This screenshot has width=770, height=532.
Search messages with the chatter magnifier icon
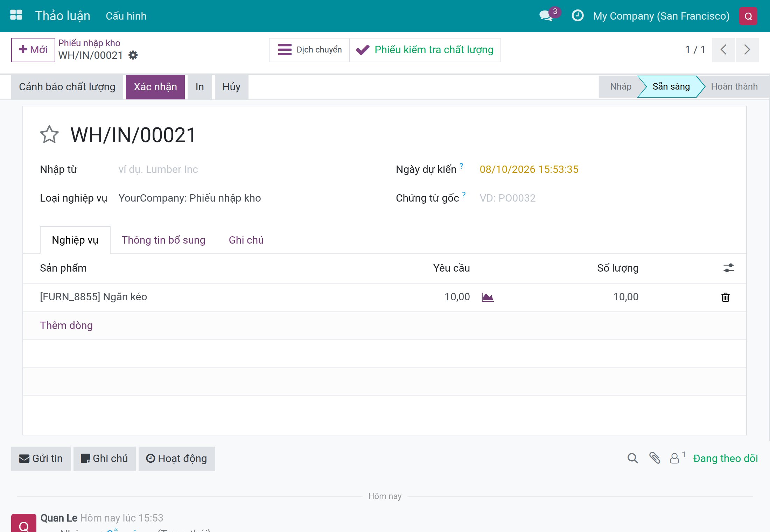[632, 458]
